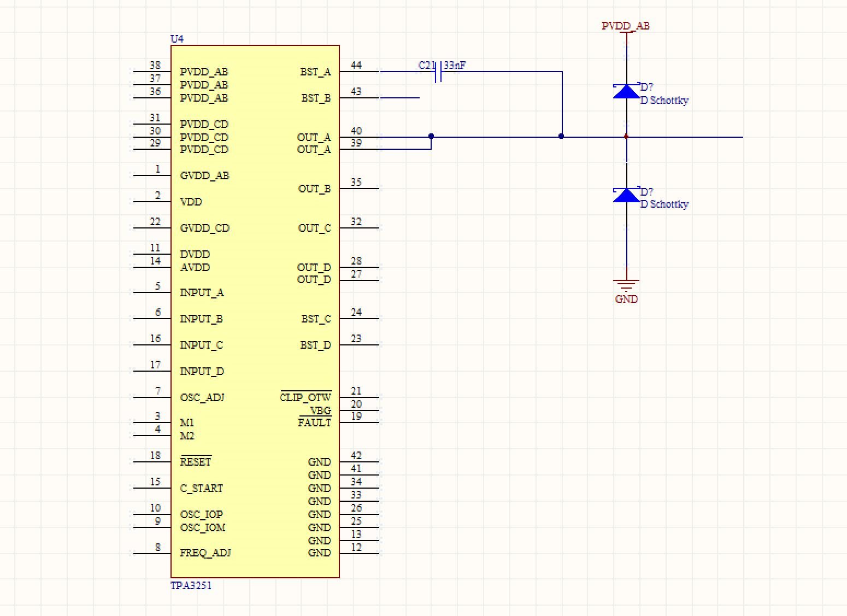Click pin number 37 of U4
847x616 pixels.
pos(155,78)
